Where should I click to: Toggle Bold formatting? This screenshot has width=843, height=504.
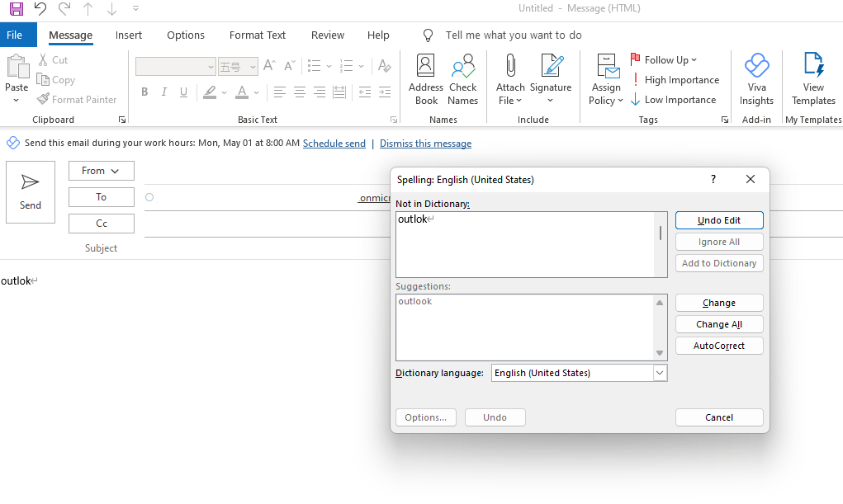[x=144, y=92]
